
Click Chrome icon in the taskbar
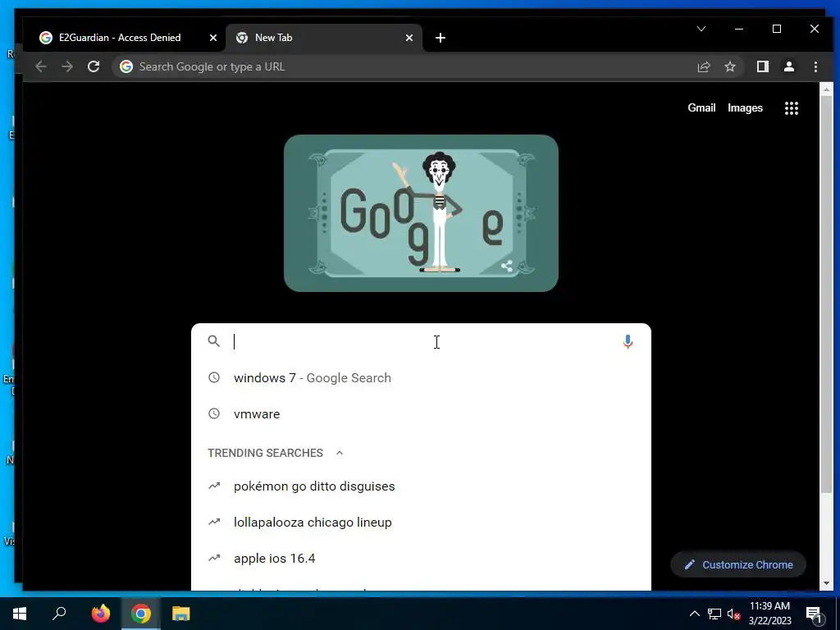(x=141, y=614)
